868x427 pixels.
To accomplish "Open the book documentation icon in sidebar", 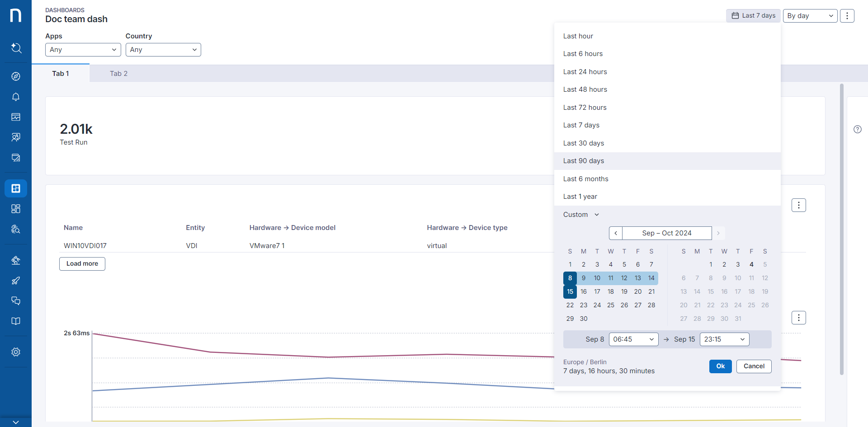I will click(16, 321).
